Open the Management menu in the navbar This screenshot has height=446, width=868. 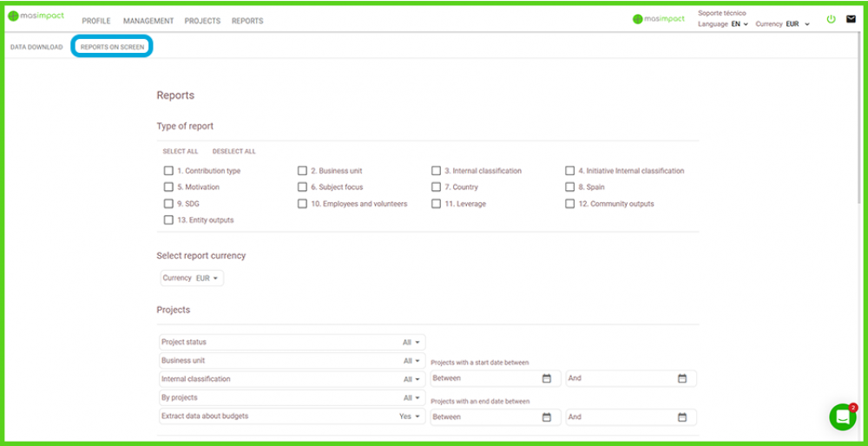(148, 21)
